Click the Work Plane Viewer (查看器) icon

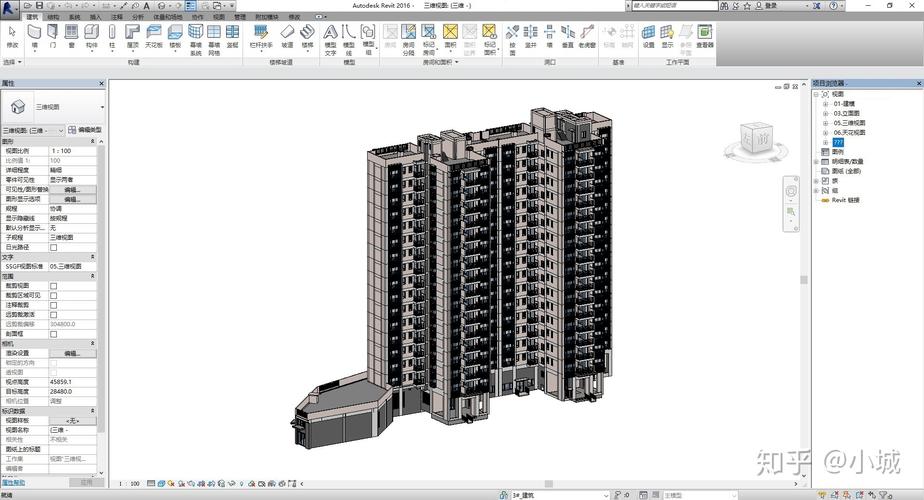pos(705,36)
